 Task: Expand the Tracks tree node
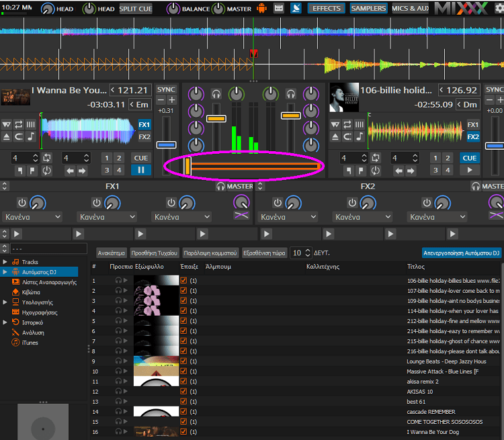5,262
